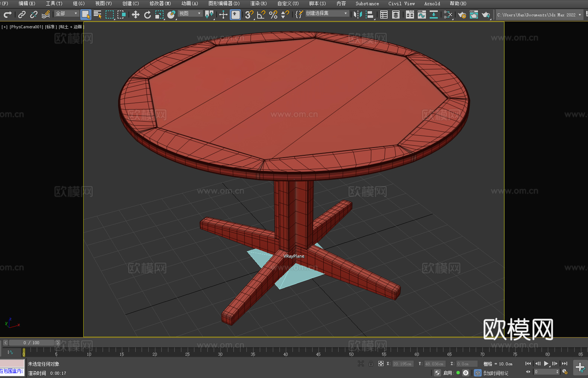Click the Mirror tool icon
Image resolution: width=588 pixels, height=378 pixels.
click(x=358, y=15)
